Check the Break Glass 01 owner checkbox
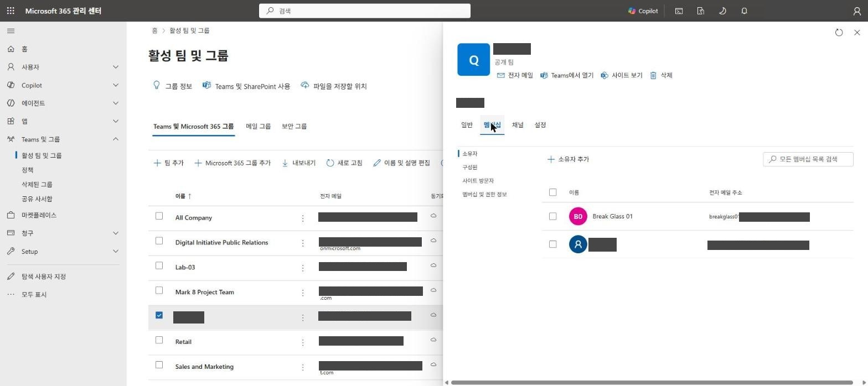The image size is (868, 386). click(x=552, y=216)
